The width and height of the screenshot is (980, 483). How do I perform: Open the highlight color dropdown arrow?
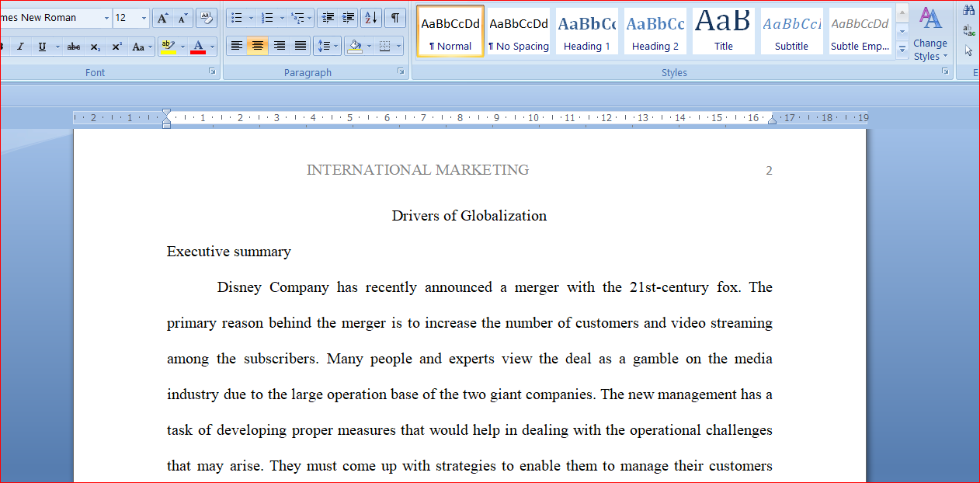pyautogui.click(x=182, y=47)
